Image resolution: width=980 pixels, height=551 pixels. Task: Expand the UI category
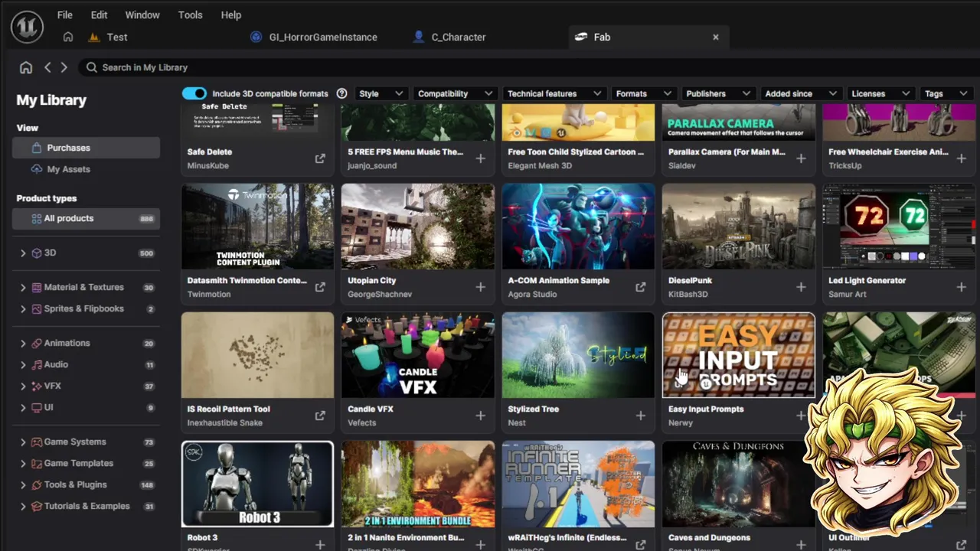pos(23,408)
